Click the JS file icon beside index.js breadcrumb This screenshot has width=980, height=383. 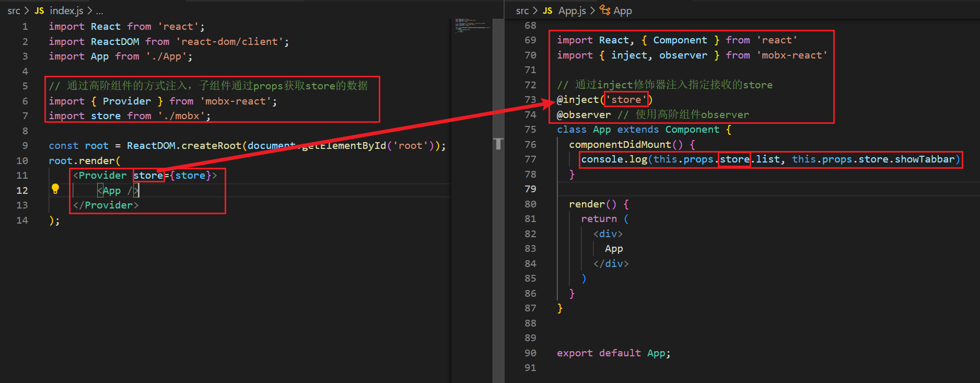click(39, 10)
